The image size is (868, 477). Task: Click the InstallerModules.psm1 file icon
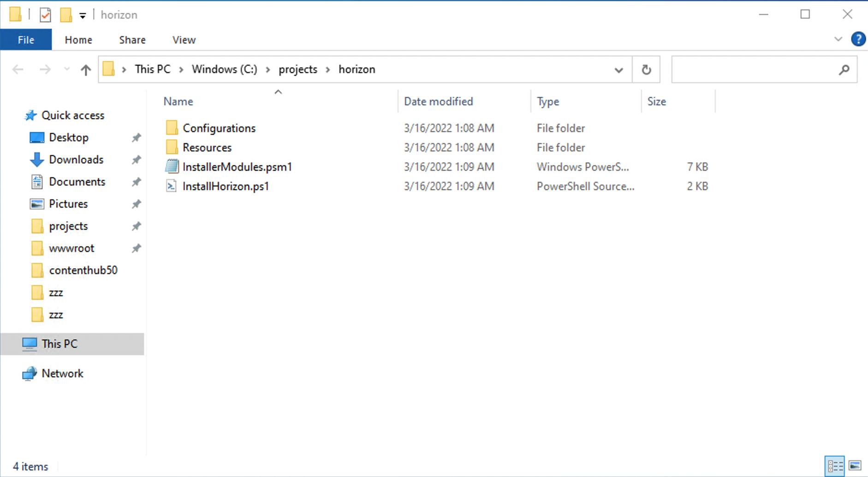point(172,167)
